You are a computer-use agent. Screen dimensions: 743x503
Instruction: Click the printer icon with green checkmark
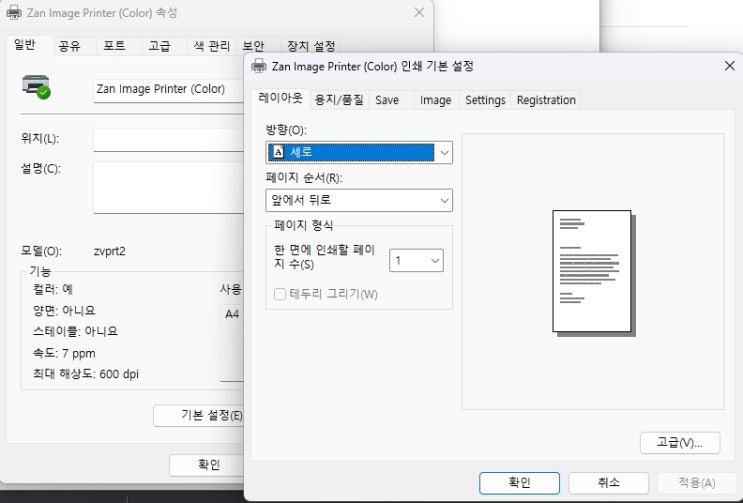[x=36, y=87]
